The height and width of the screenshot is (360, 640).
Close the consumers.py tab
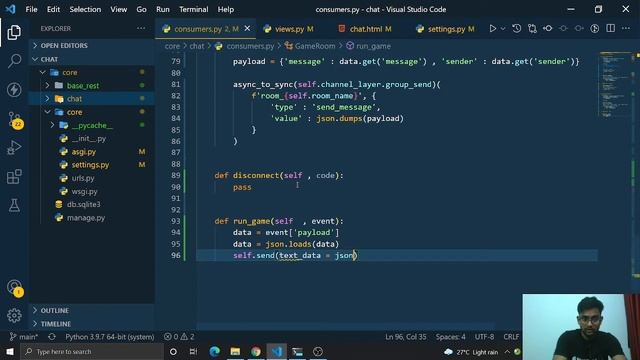point(247,29)
